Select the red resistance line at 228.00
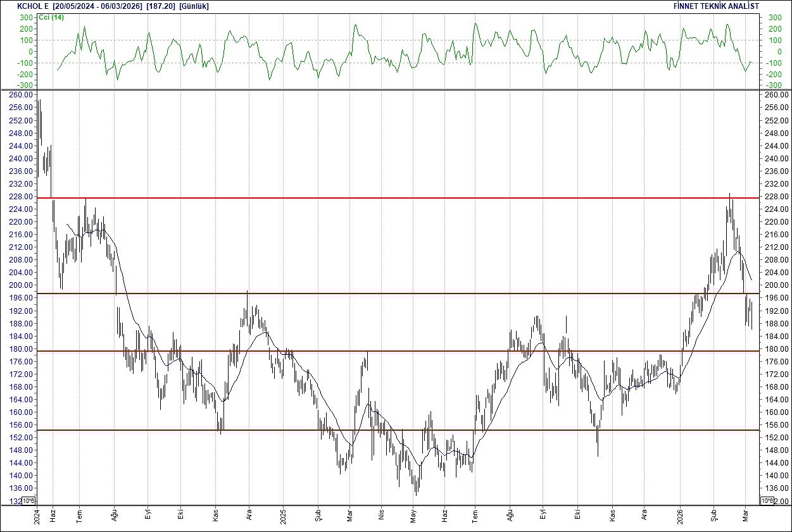The height and width of the screenshot is (532, 792). 380,197
